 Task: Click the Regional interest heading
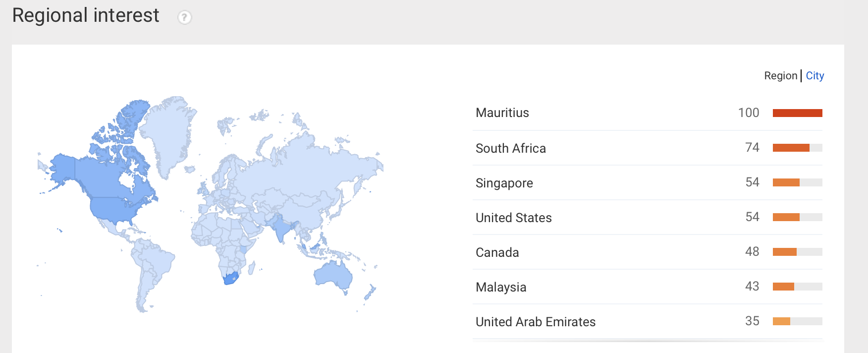click(86, 15)
